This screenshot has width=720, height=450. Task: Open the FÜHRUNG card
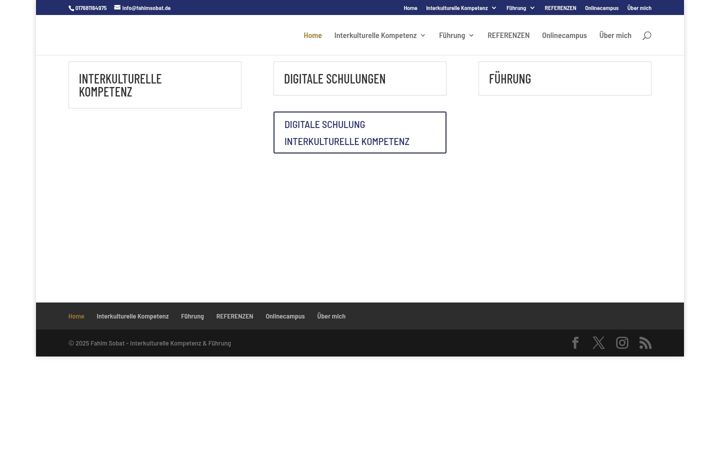(x=565, y=79)
